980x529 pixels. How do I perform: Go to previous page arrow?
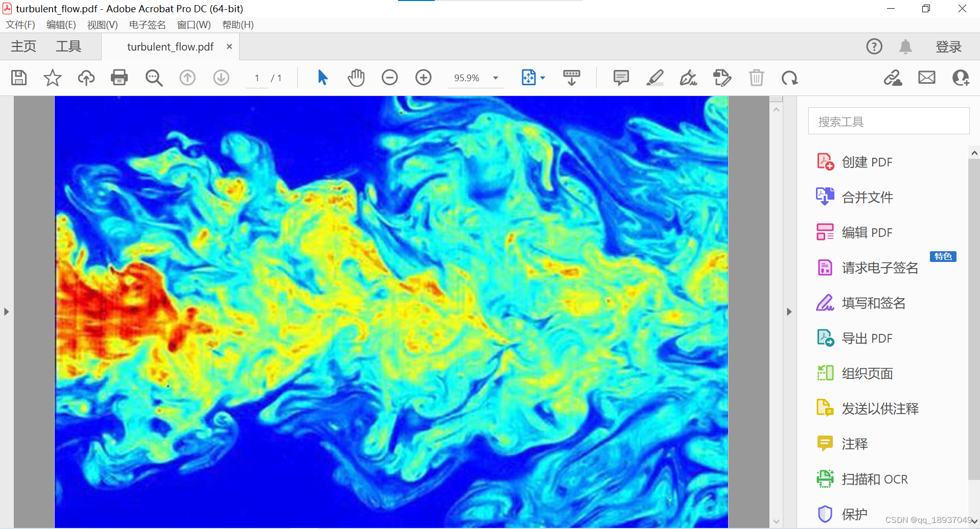(x=188, y=78)
